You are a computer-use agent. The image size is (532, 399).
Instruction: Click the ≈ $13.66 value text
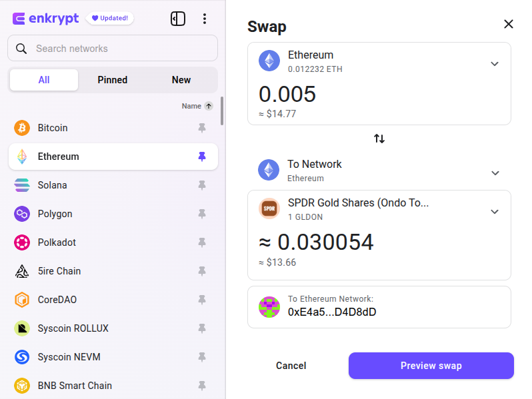coord(277,262)
